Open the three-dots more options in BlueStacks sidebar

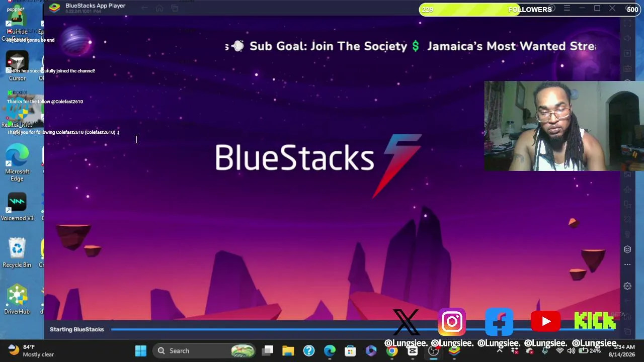pos(627,264)
